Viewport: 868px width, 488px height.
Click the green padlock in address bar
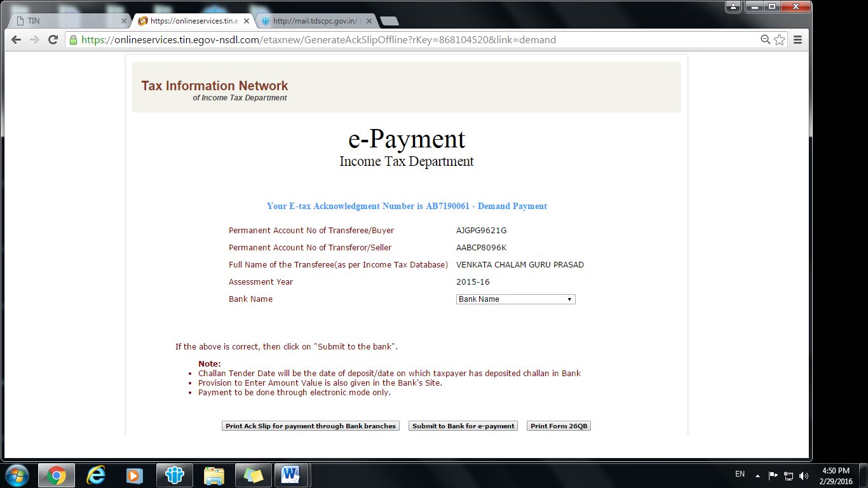(x=74, y=39)
